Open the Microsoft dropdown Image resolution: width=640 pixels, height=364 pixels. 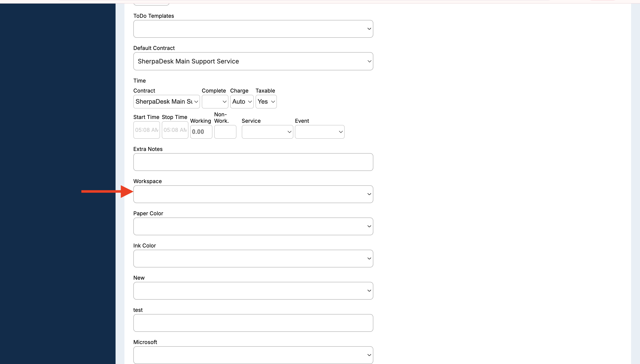click(x=253, y=355)
